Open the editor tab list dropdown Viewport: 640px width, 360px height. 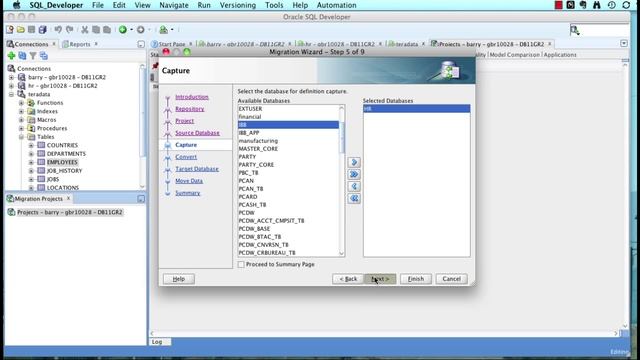tap(624, 43)
